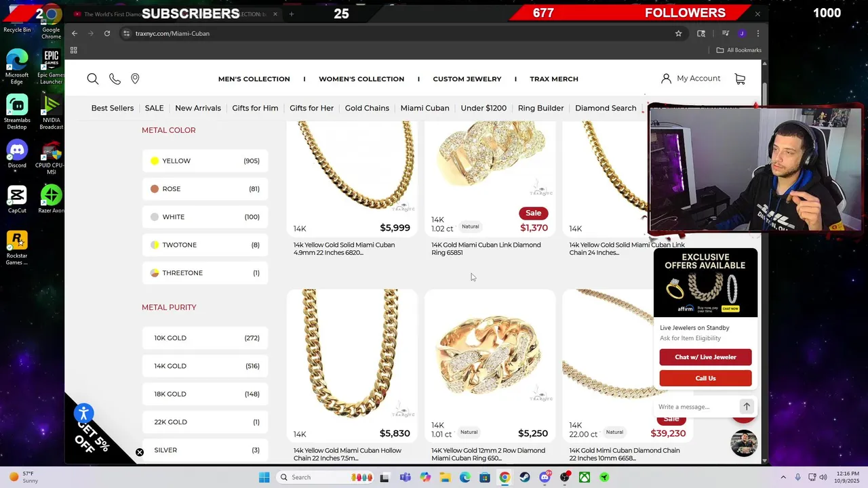Open 14k Yellow Gold Miami Cuban Hollow Chain
868x488 pixels.
(347, 454)
